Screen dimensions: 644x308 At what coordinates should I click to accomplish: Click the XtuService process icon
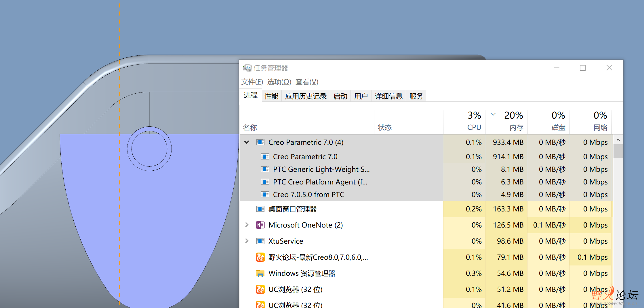click(x=260, y=241)
